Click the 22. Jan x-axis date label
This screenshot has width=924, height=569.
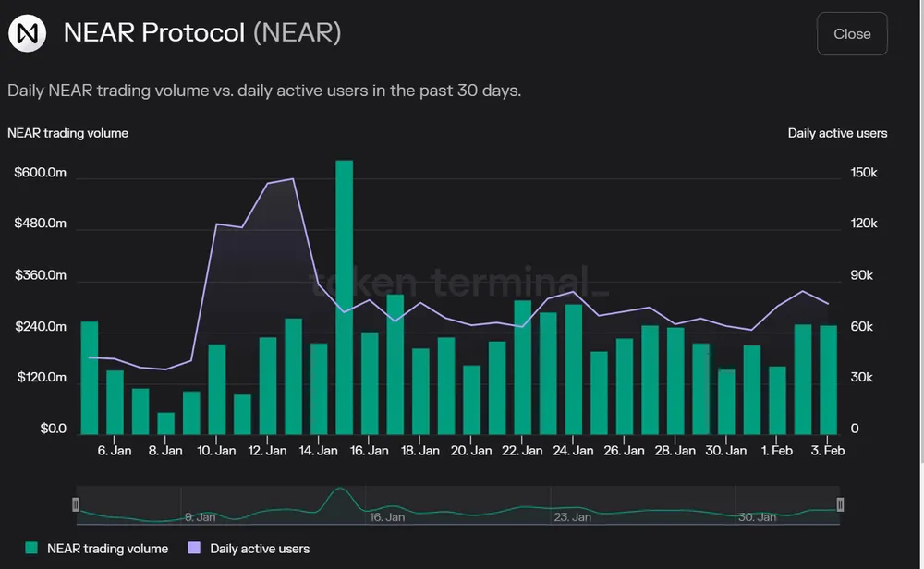click(x=521, y=451)
